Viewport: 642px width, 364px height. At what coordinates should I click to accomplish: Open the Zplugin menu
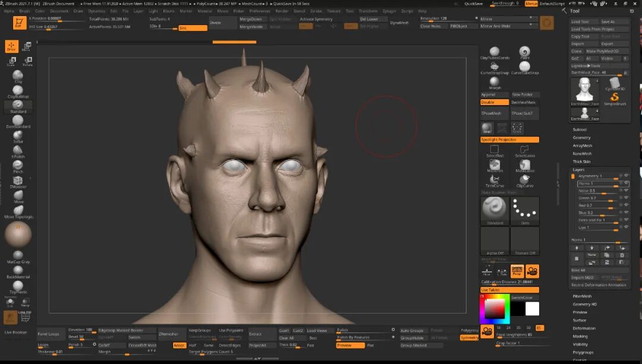click(x=389, y=11)
